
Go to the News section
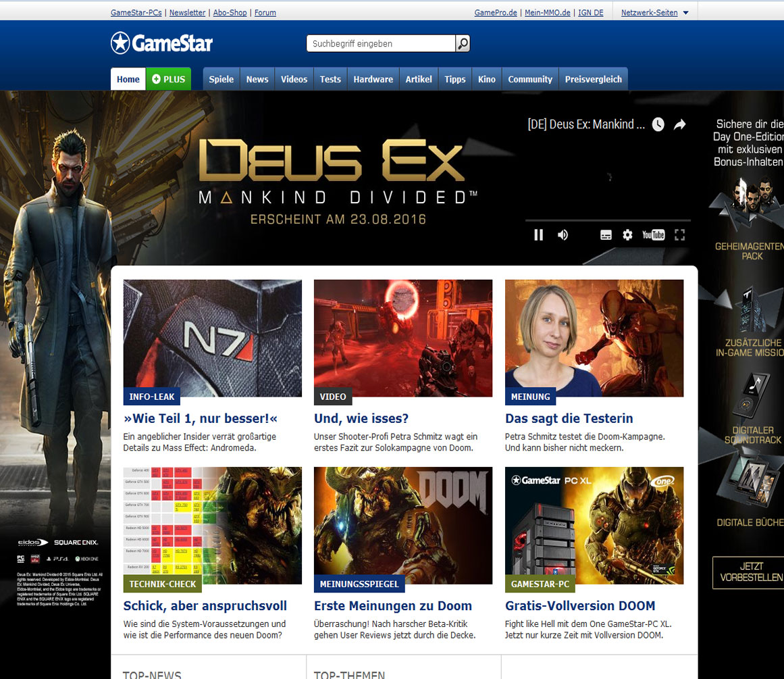pos(257,79)
